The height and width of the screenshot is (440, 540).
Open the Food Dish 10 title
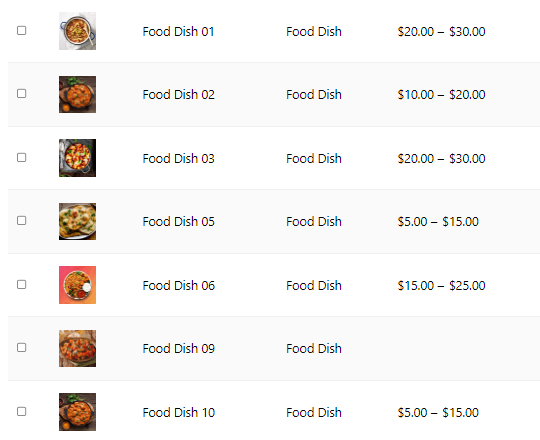click(179, 413)
